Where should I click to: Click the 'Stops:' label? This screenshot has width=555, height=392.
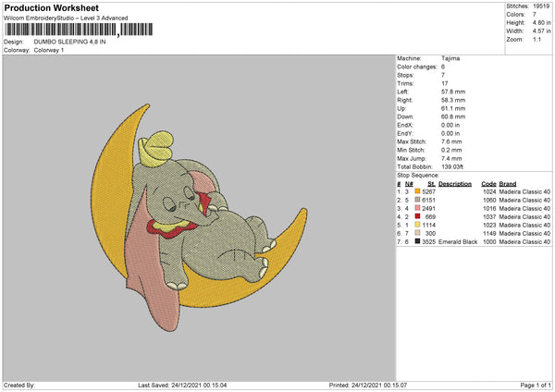coord(405,75)
